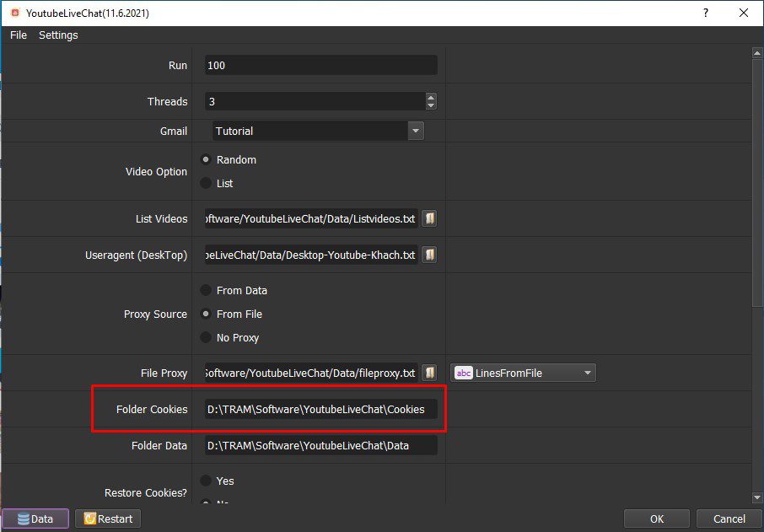
Task: Click the vertical scrollbar thumb
Action: coord(757,182)
